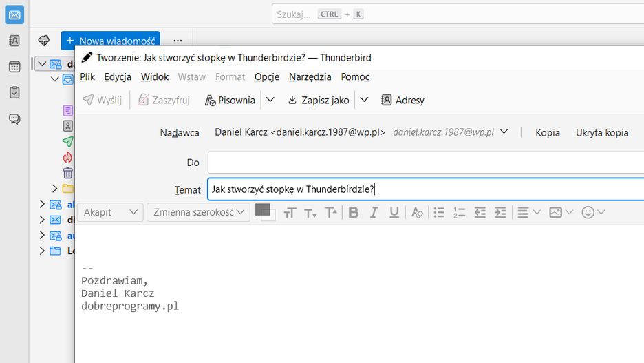Click the Zapisz jako button
Viewport: 644px width, 363px height.
click(x=319, y=101)
